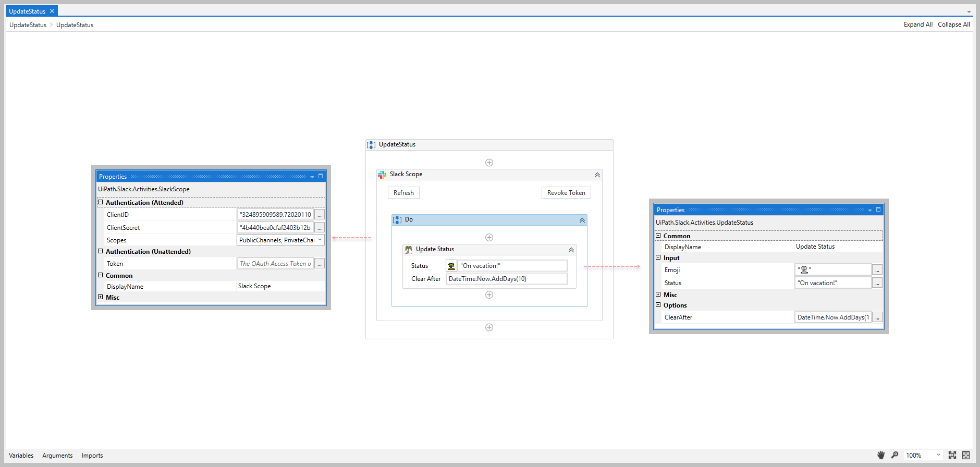
Task: Open the Scopes dropdown
Action: coord(320,240)
